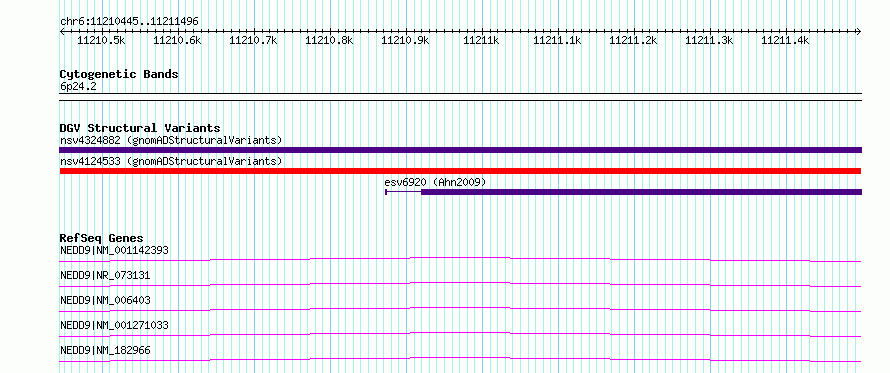890x373 pixels.
Task: Open the nsv4124533 (gnomADStructuralVariants) label
Action: pos(171,161)
